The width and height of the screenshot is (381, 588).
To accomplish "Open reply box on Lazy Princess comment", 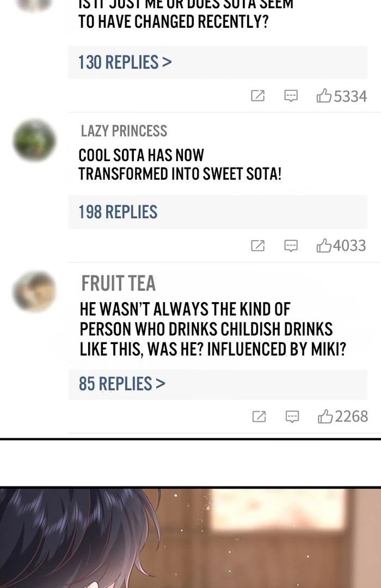I will [x=291, y=246].
